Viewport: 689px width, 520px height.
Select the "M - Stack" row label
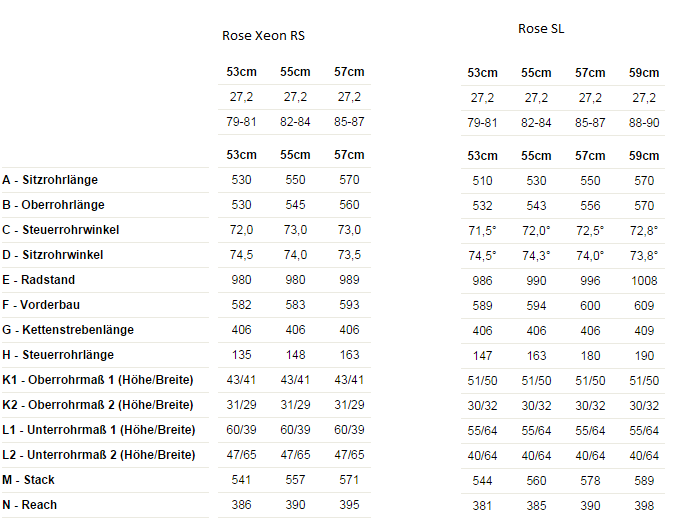pyautogui.click(x=29, y=480)
